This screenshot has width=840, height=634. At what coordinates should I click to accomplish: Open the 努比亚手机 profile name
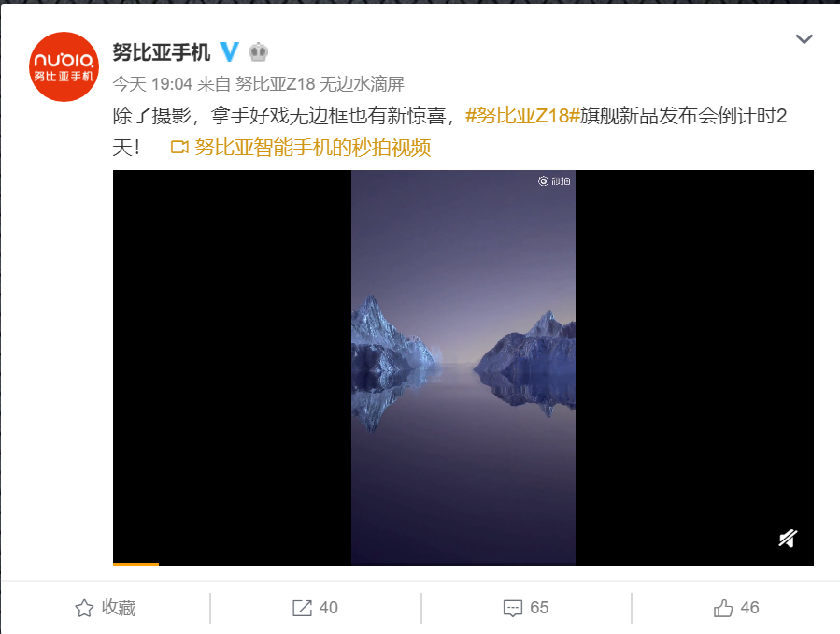coord(162,52)
